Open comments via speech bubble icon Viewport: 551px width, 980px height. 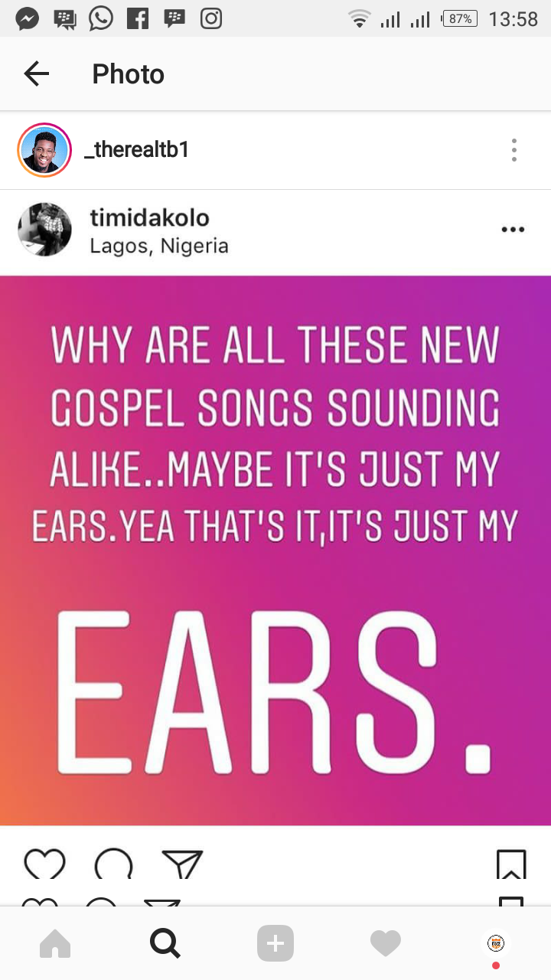[113, 865]
